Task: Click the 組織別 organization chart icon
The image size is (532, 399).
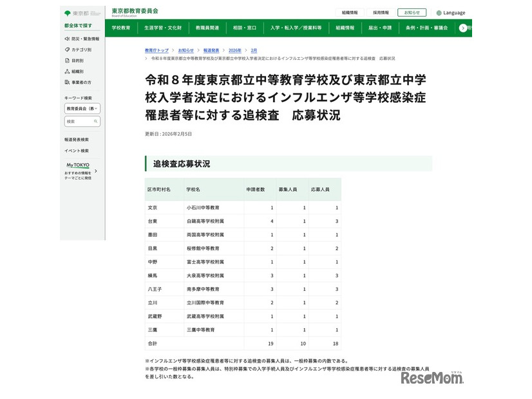Action: (67, 71)
